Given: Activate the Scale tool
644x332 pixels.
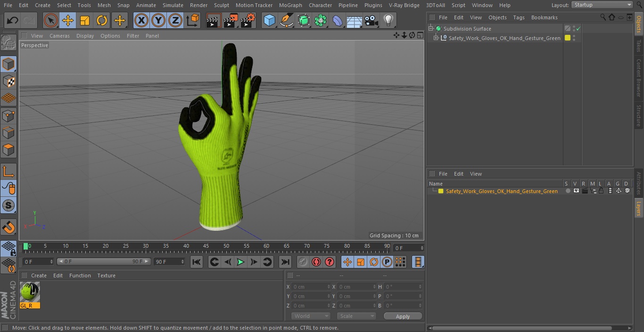Looking at the screenshot, I should click(x=85, y=20).
